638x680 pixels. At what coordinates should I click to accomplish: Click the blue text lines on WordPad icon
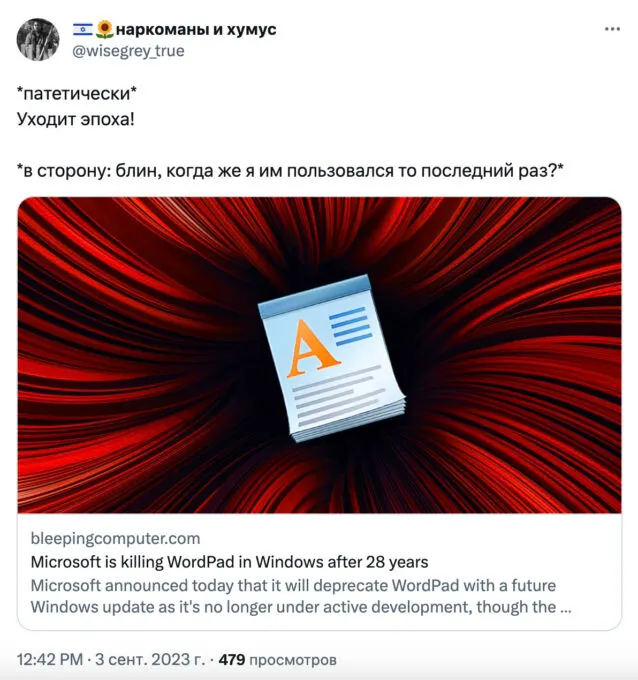pyautogui.click(x=350, y=326)
